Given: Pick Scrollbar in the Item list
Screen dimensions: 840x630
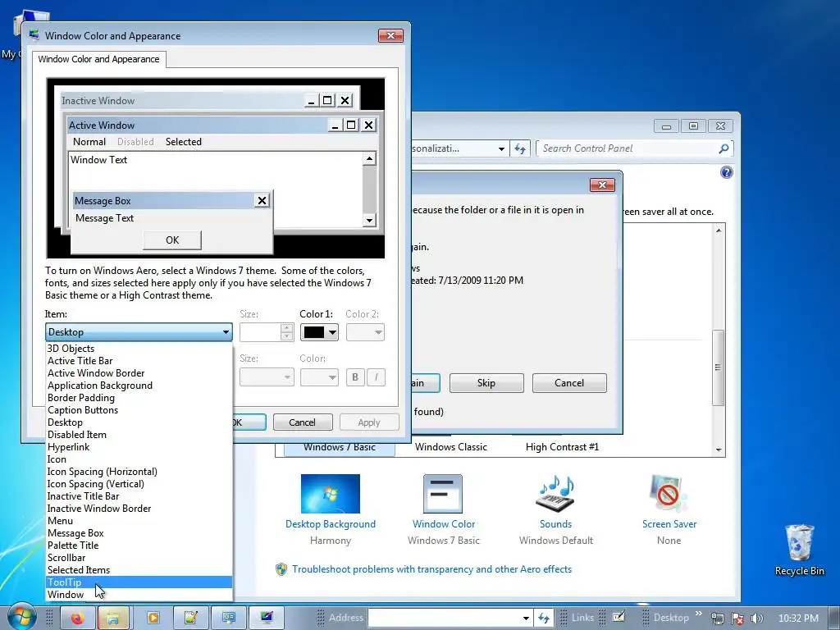Looking at the screenshot, I should point(139,558).
